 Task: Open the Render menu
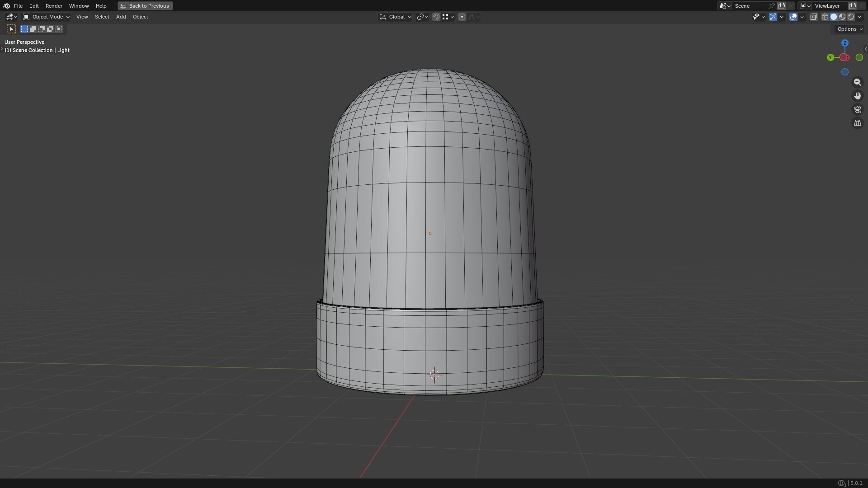point(54,6)
